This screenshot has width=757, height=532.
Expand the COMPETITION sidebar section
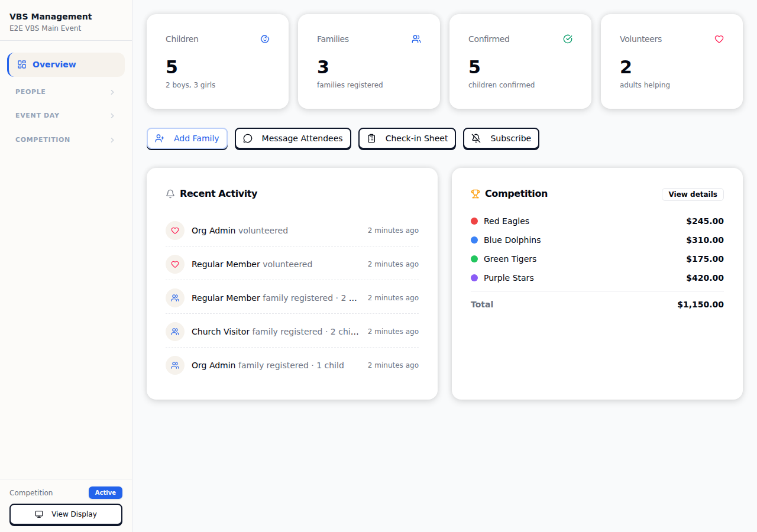pyautogui.click(x=65, y=140)
